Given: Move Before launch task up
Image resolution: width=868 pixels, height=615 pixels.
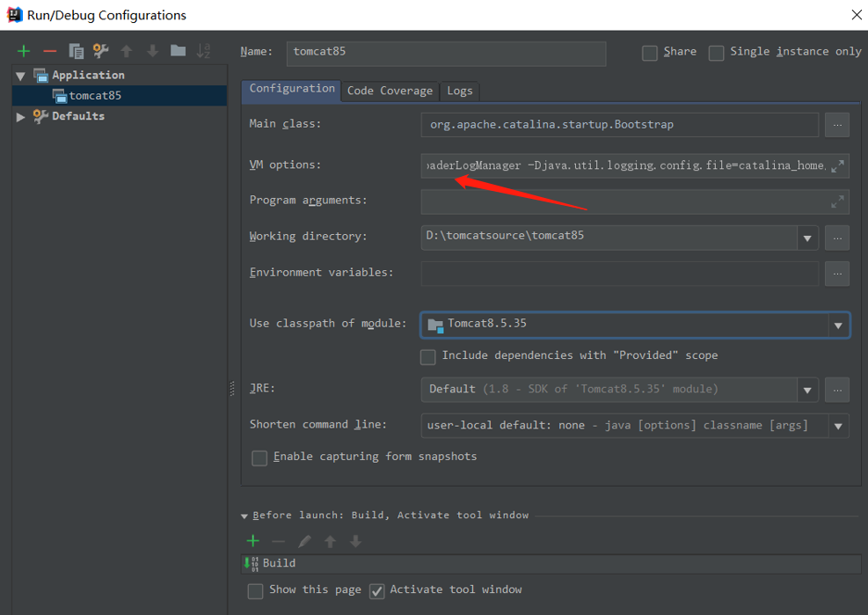Looking at the screenshot, I should point(330,541).
